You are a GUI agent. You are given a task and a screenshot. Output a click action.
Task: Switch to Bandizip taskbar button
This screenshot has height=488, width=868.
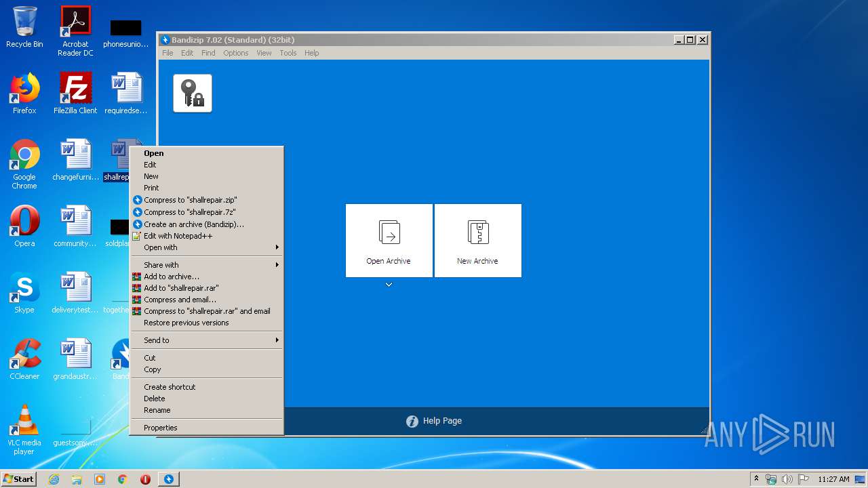pos(168,479)
